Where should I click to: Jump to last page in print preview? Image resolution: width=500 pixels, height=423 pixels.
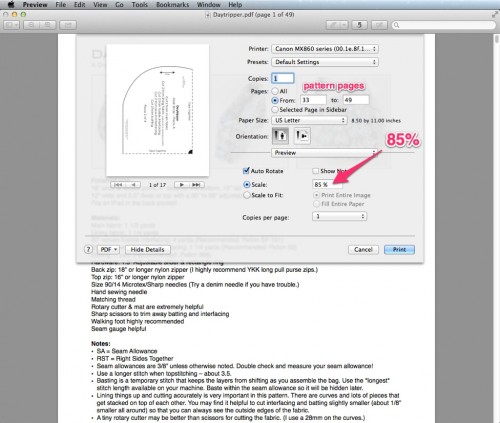pyautogui.click(x=197, y=185)
